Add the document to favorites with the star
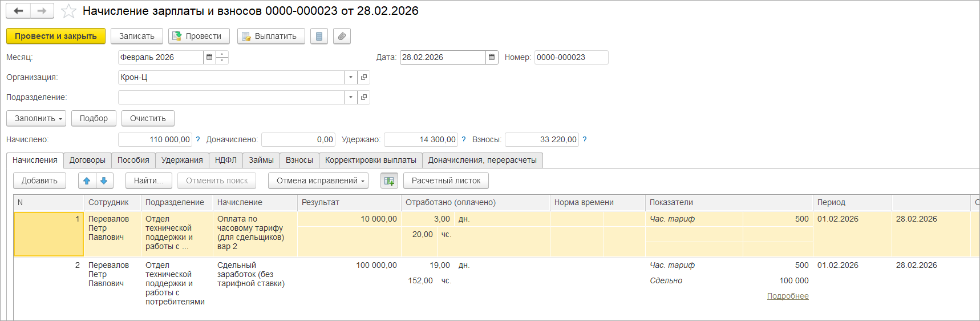Image resolution: width=980 pixels, height=321 pixels. click(68, 11)
